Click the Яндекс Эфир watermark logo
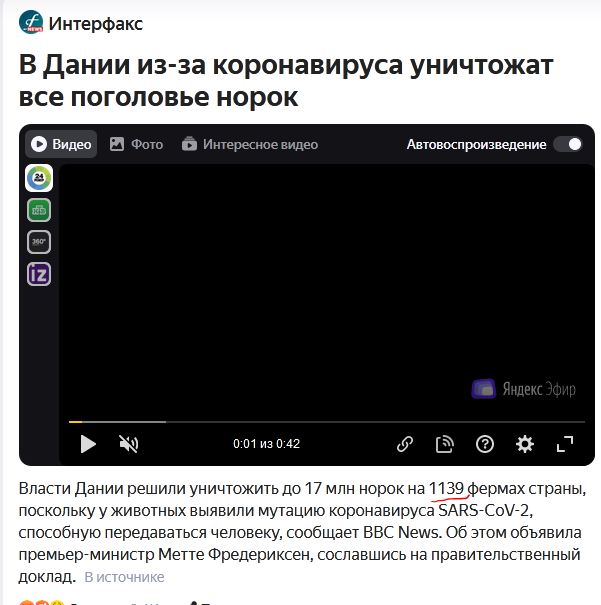The height and width of the screenshot is (605, 601). (x=523, y=389)
